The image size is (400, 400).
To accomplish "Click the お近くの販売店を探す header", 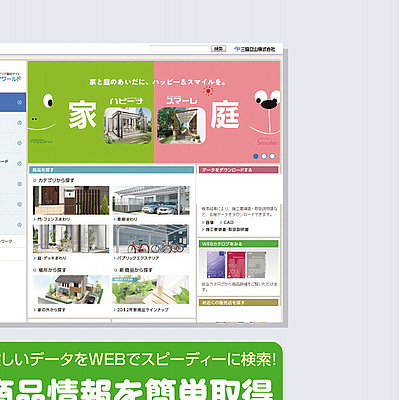I will tap(238, 303).
